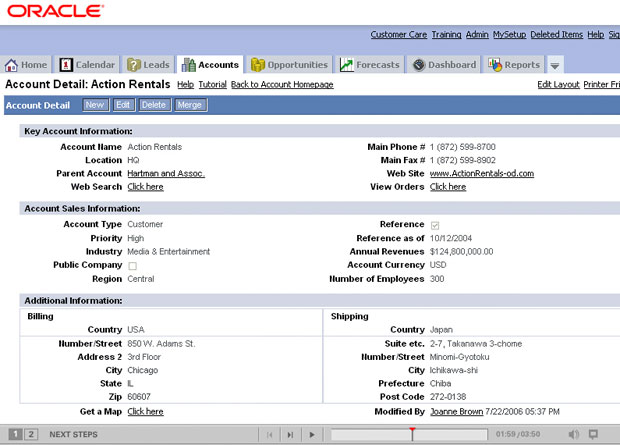Open the Forecasts tab
Image resolution: width=620 pixels, height=445 pixels.
click(x=370, y=65)
